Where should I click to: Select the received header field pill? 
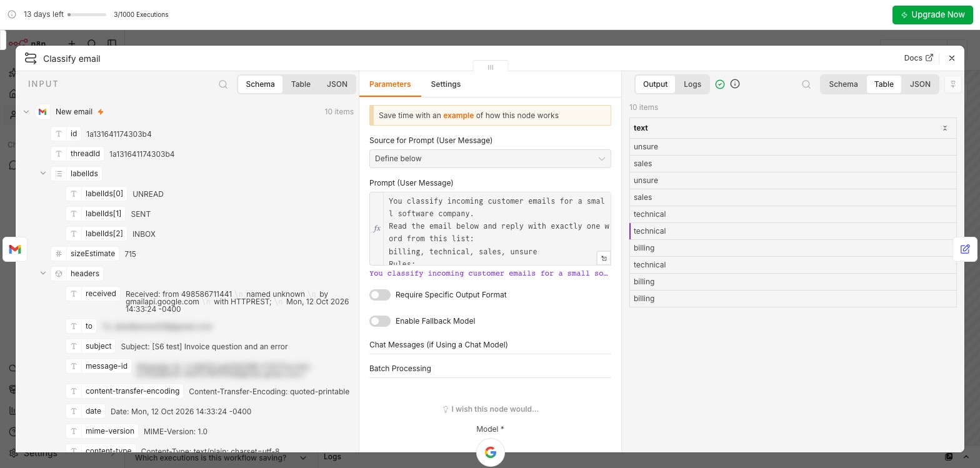(93, 294)
